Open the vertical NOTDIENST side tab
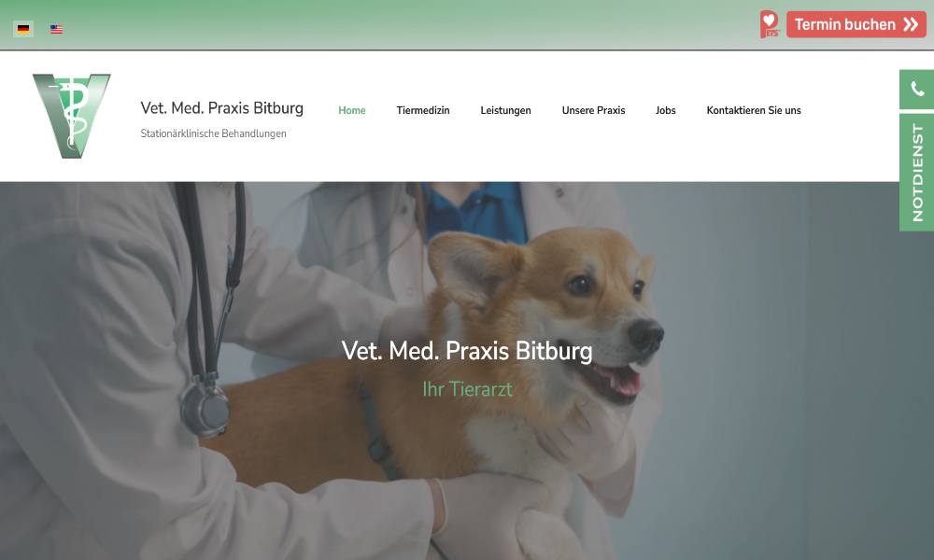934x560 pixels. coord(917,172)
